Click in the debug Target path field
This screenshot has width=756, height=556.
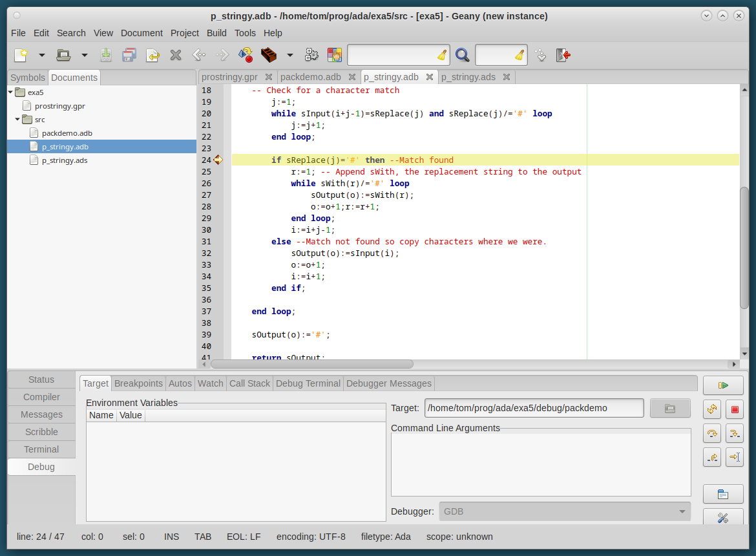point(534,408)
